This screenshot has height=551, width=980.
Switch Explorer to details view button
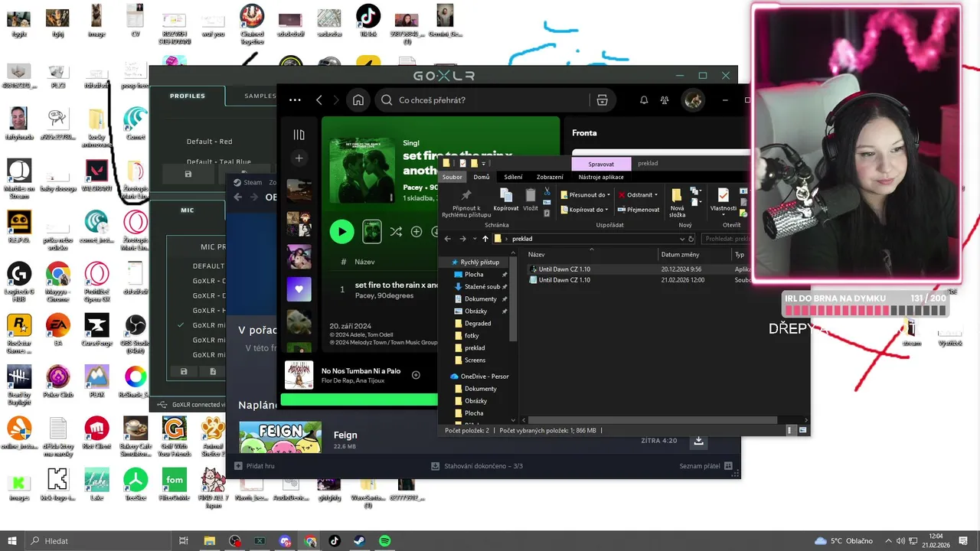pyautogui.click(x=790, y=431)
